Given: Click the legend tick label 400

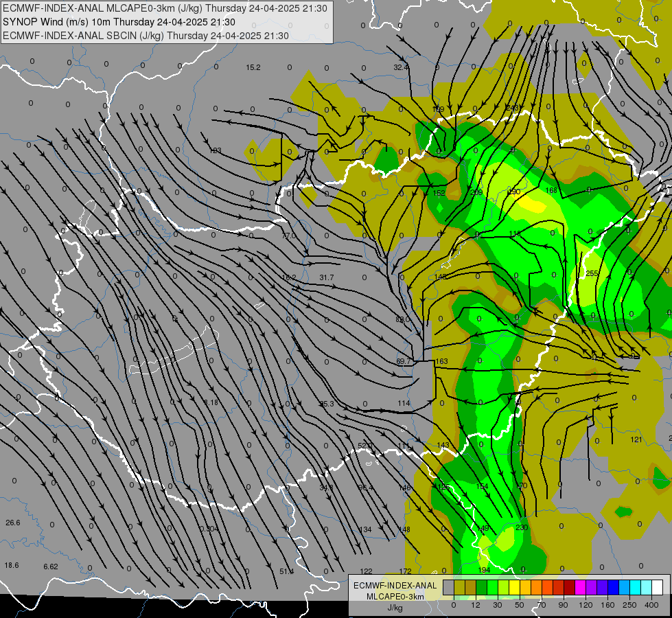Looking at the screenshot, I should tap(651, 605).
